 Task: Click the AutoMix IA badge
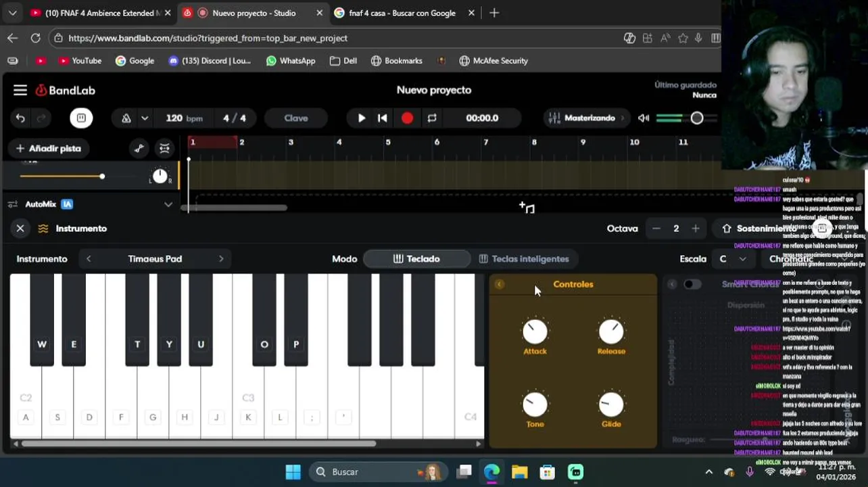point(67,204)
